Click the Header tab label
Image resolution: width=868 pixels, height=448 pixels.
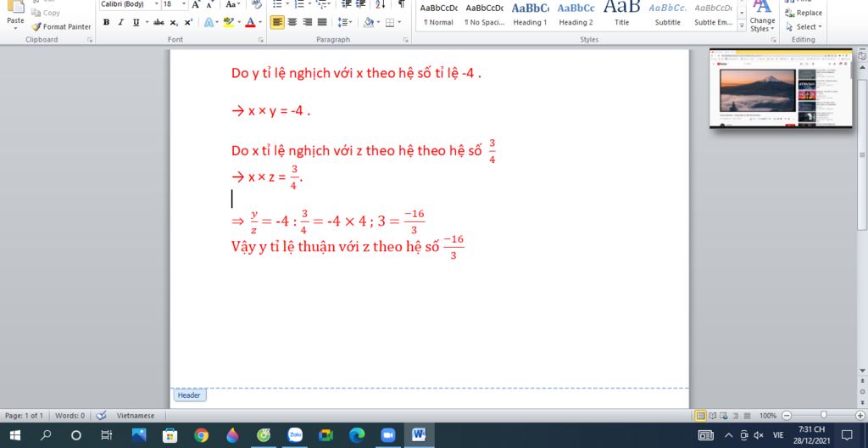point(189,395)
